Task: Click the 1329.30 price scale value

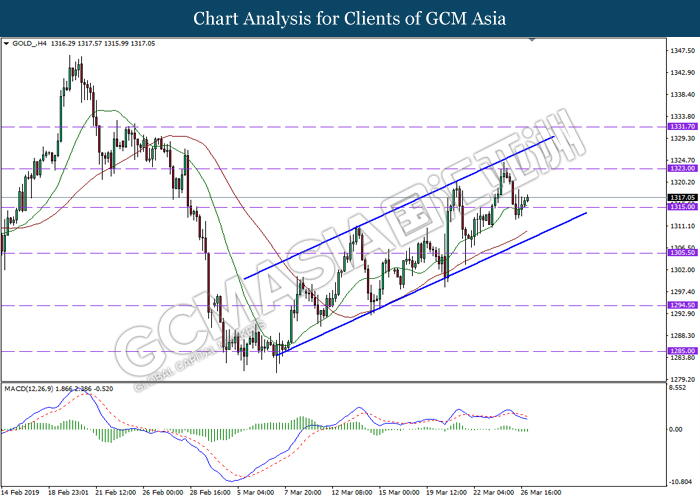Action: click(683, 138)
